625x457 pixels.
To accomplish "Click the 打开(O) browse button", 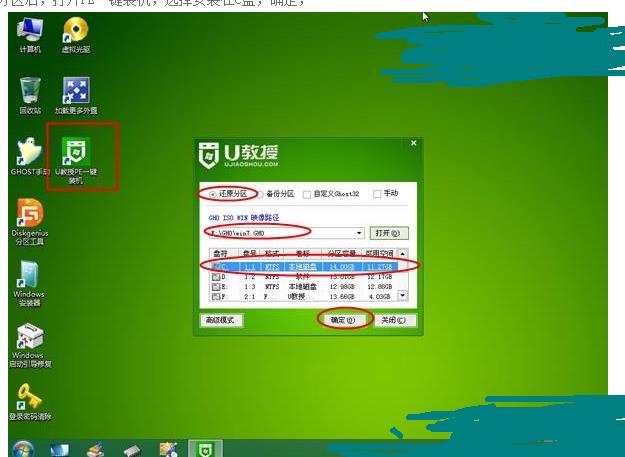I will [389, 233].
